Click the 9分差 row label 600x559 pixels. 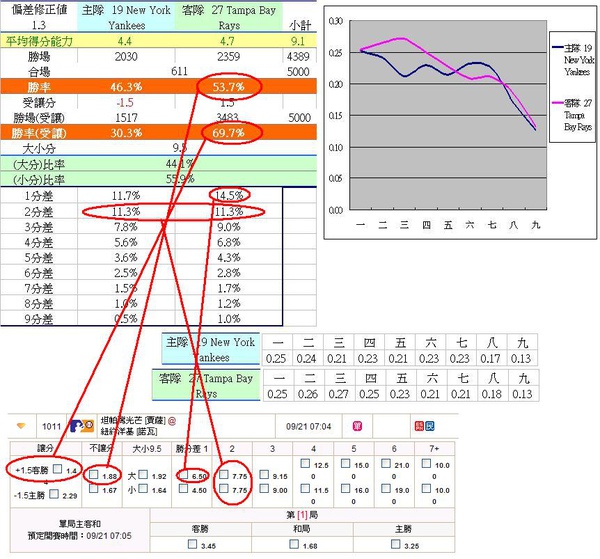39,319
